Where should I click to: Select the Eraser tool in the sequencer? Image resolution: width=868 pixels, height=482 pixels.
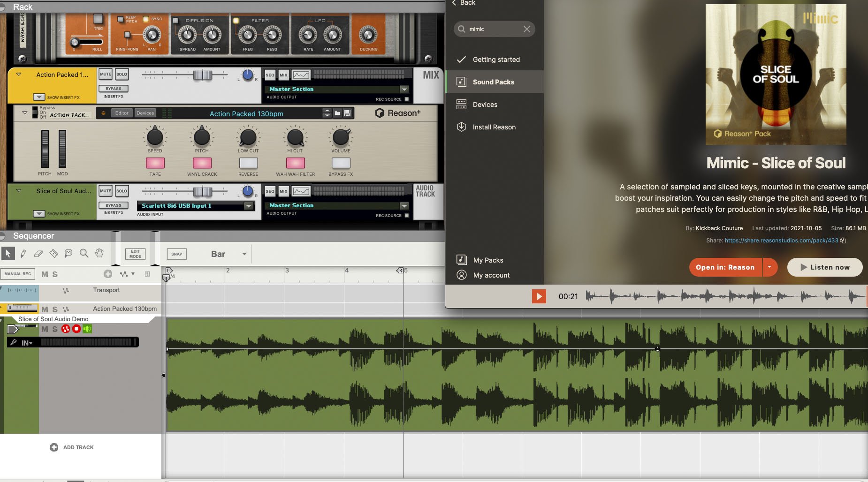click(38, 254)
